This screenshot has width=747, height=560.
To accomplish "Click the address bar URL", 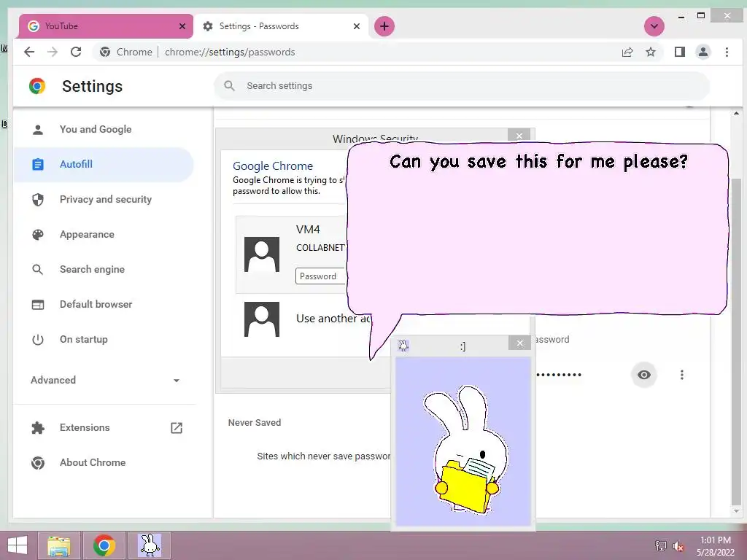I will pyautogui.click(x=230, y=52).
